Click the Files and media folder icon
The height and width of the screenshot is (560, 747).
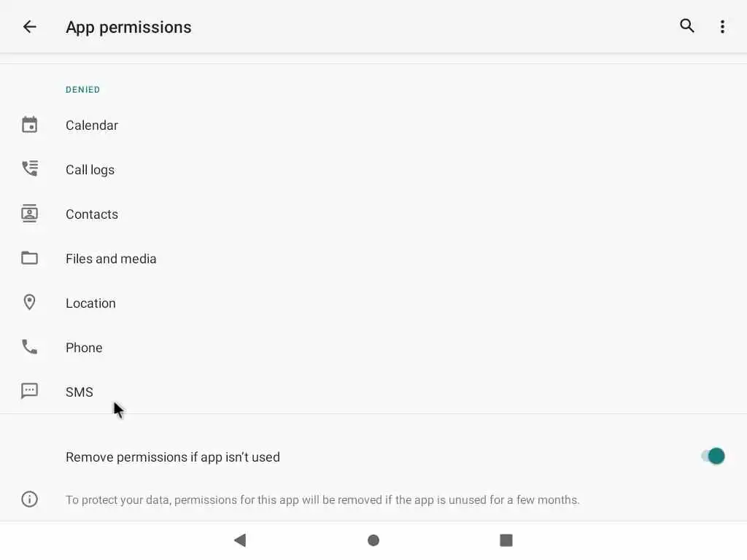(29, 258)
